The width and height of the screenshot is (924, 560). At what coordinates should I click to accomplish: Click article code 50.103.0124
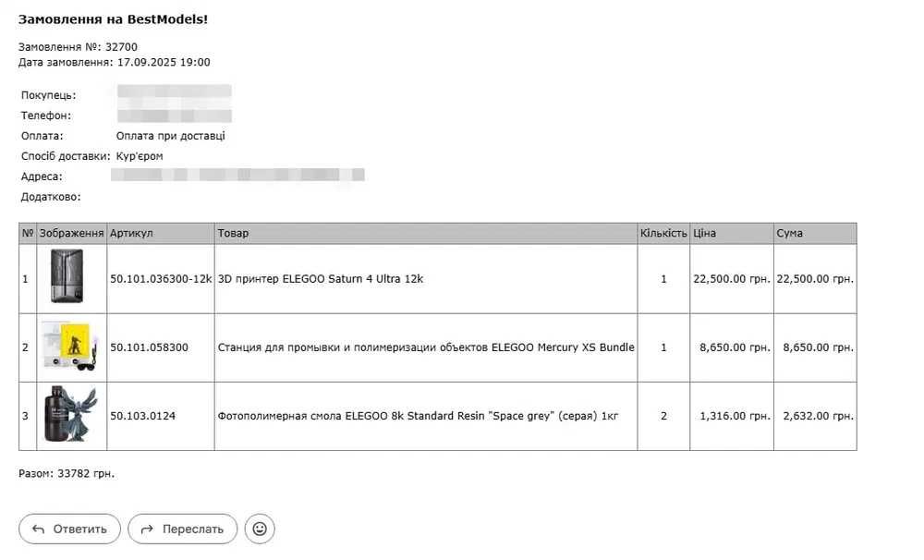[x=142, y=416]
